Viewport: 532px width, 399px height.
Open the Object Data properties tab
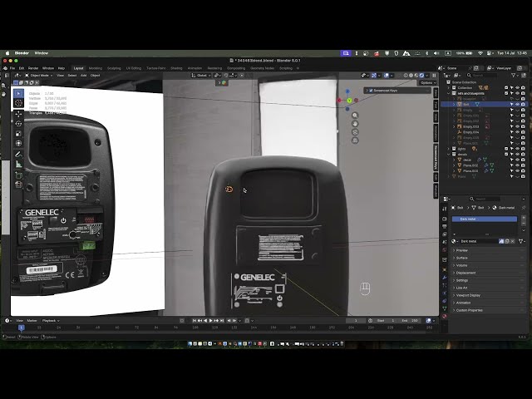click(445, 308)
